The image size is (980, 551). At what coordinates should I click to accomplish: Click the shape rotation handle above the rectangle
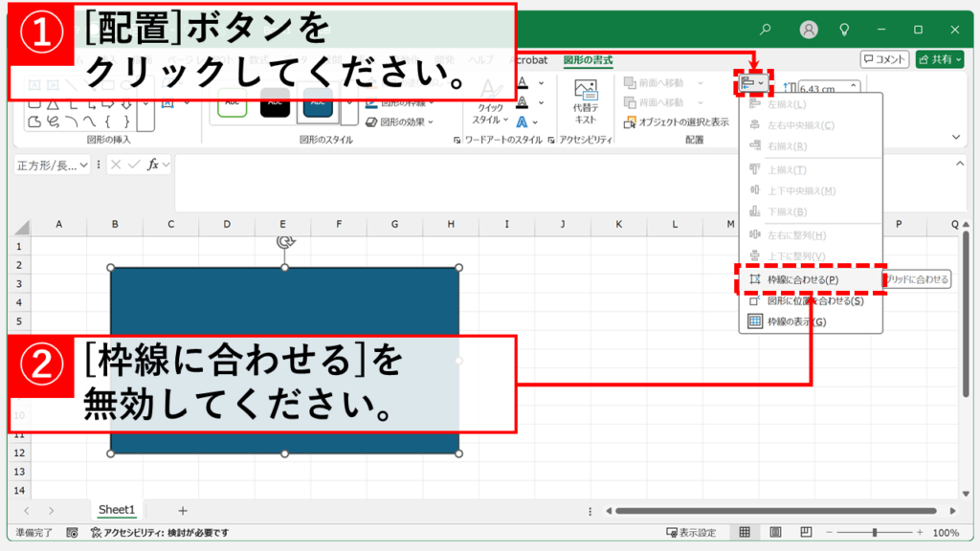point(285,242)
